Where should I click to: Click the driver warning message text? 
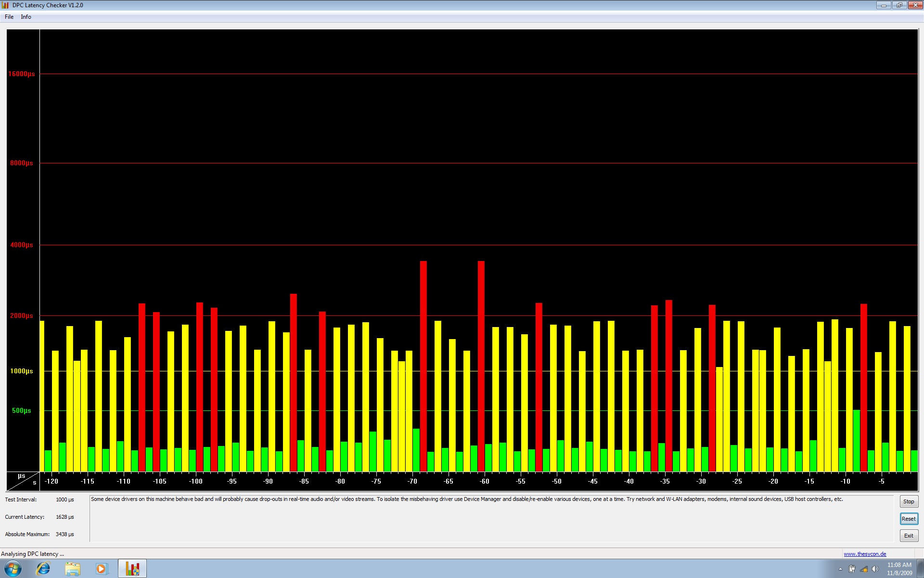click(x=467, y=499)
